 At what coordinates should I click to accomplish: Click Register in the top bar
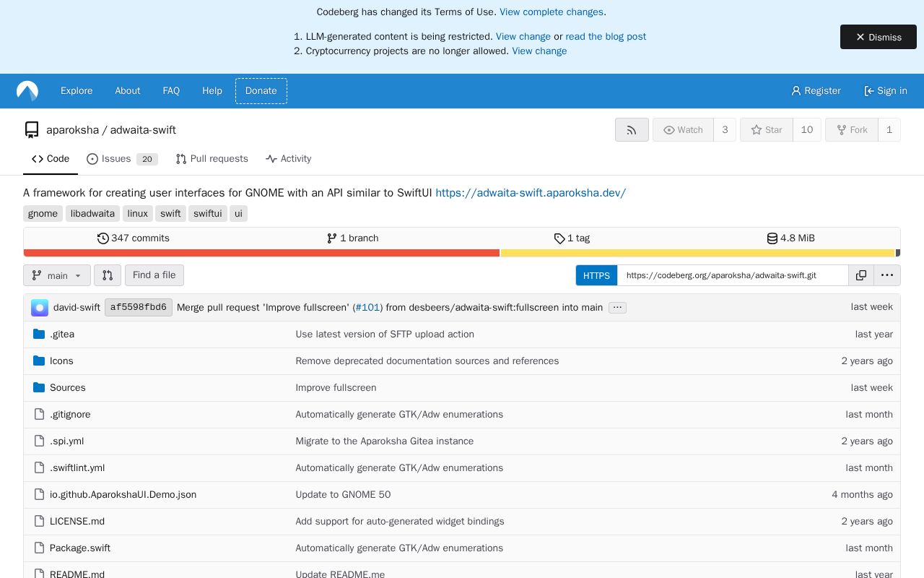point(816,91)
